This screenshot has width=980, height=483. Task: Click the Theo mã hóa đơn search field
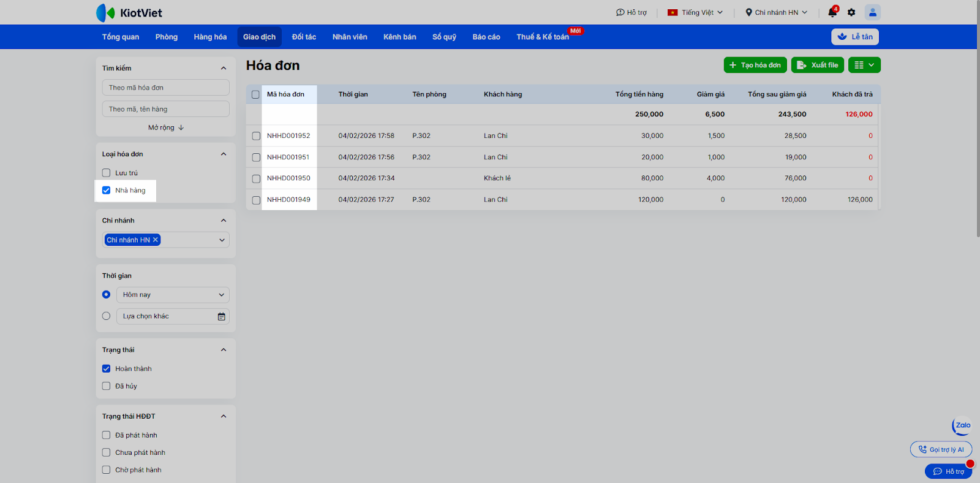point(166,88)
